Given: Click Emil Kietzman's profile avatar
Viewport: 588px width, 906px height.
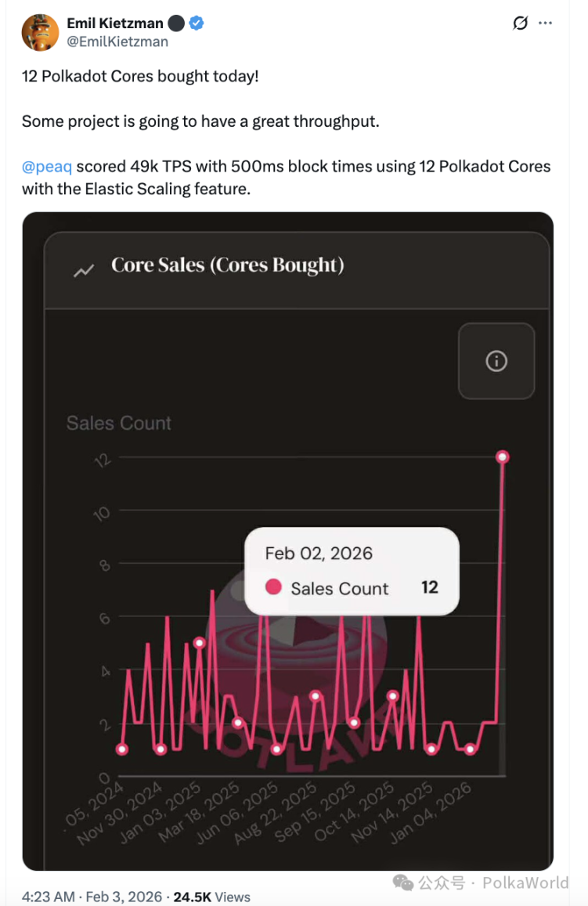Looking at the screenshot, I should [39, 32].
